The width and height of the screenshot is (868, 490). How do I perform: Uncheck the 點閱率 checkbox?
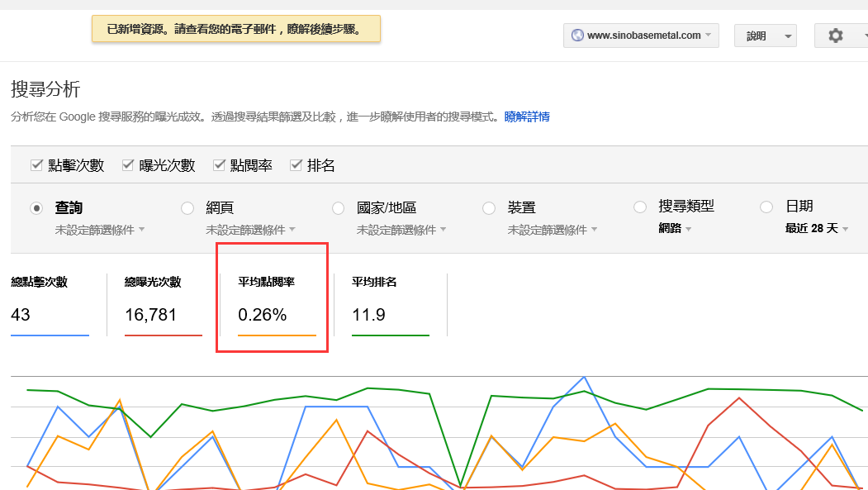(x=219, y=165)
